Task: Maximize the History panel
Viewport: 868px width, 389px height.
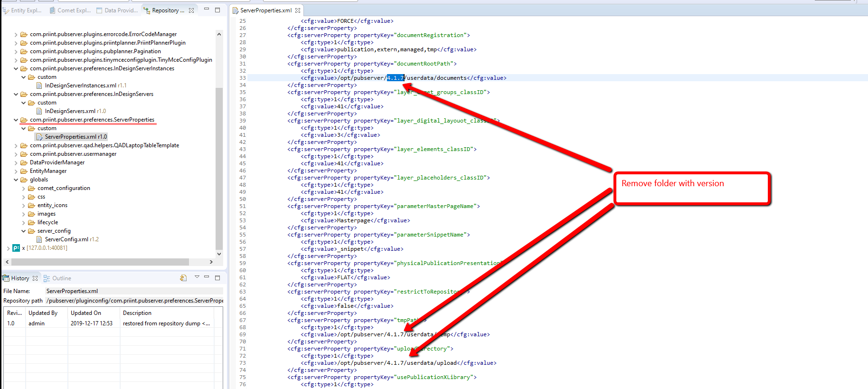Action: pyautogui.click(x=217, y=277)
